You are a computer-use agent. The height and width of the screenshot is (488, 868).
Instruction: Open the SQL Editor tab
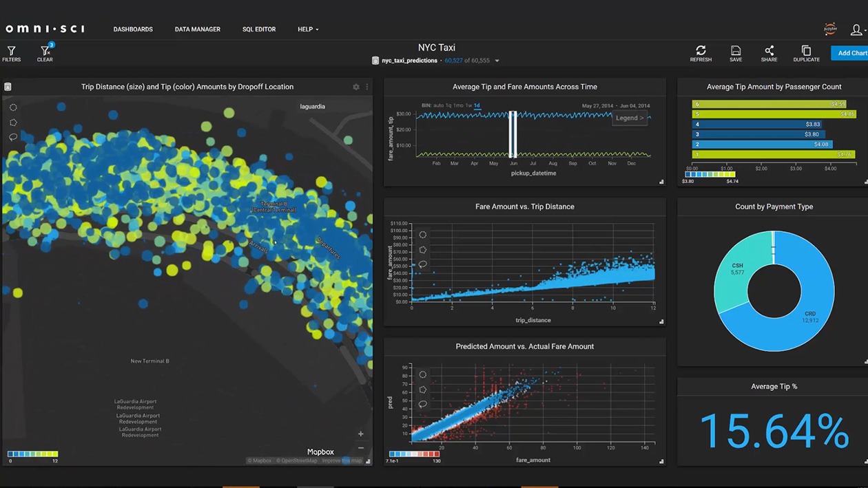(259, 30)
